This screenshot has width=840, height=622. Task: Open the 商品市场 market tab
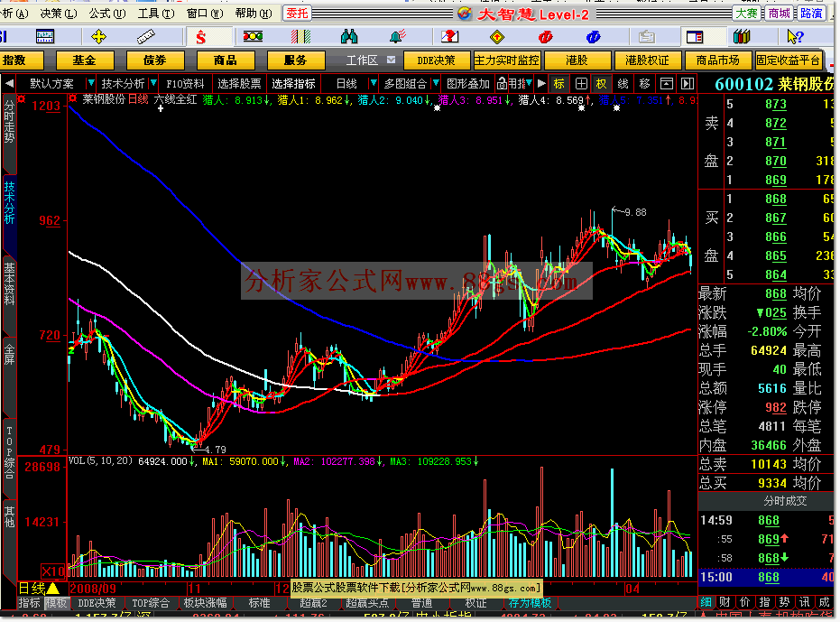coord(718,60)
